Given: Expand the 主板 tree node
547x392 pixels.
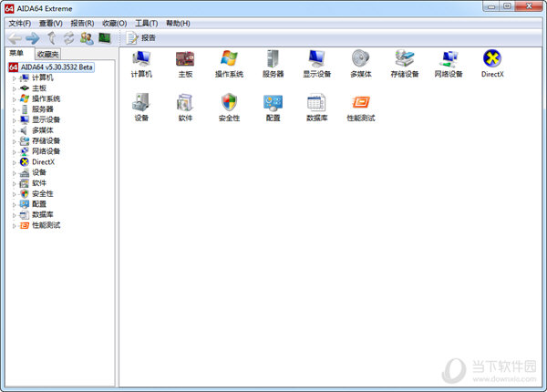Looking at the screenshot, I should pos(14,88).
